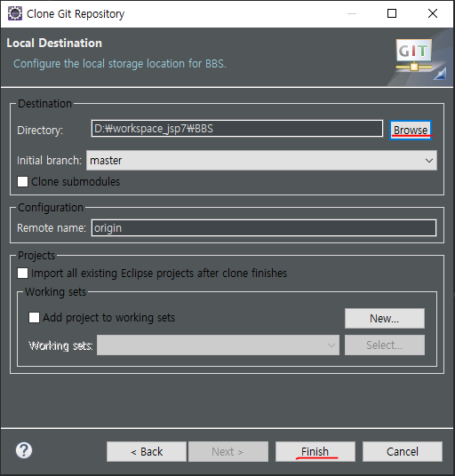Click the Browse button for directory

[x=411, y=131]
